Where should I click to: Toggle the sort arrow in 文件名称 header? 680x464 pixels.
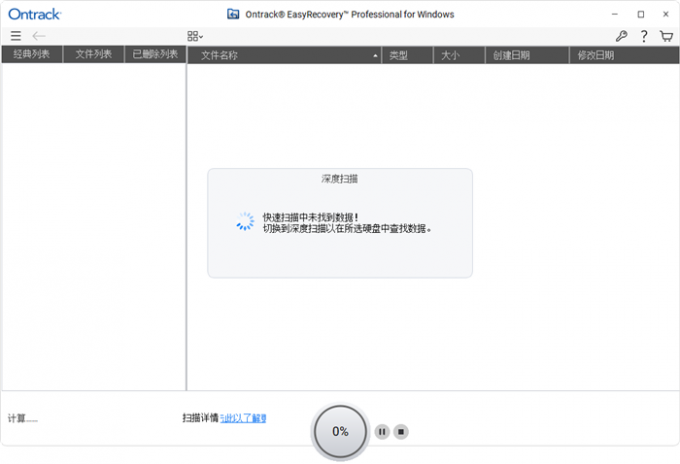coord(375,56)
